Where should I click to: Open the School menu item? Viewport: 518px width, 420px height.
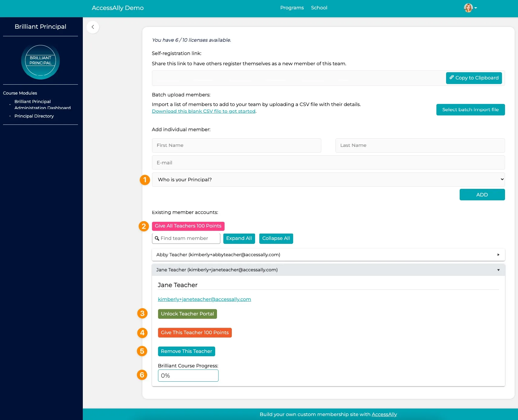[x=319, y=8]
